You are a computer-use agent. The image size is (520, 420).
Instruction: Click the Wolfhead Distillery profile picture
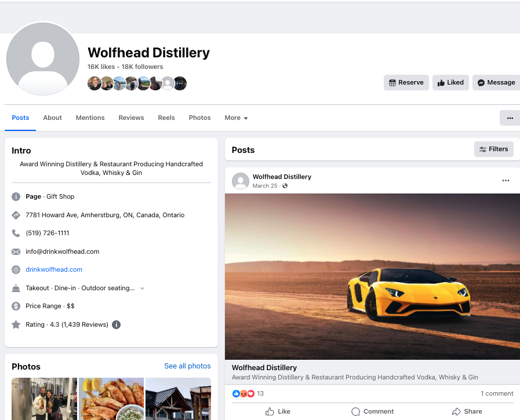(43, 59)
